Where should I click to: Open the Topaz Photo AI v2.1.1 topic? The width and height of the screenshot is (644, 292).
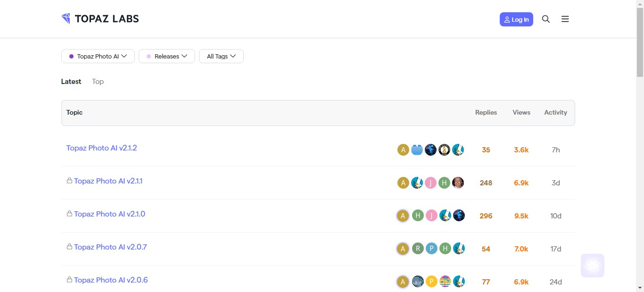tap(108, 181)
